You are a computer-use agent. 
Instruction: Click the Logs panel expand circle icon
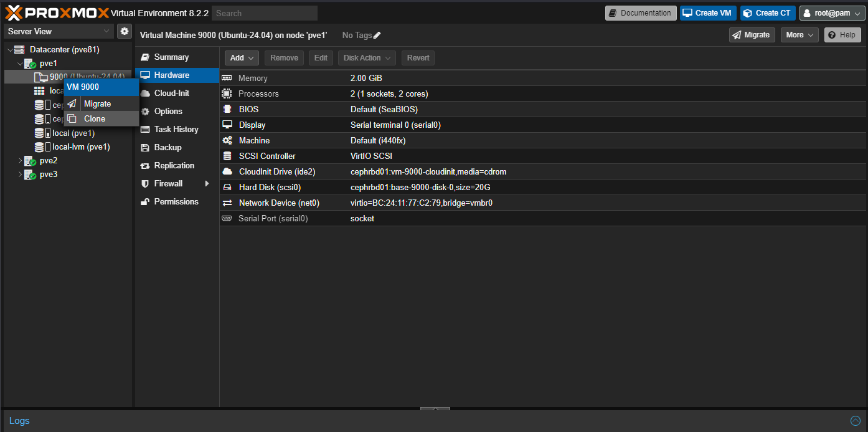(x=856, y=421)
